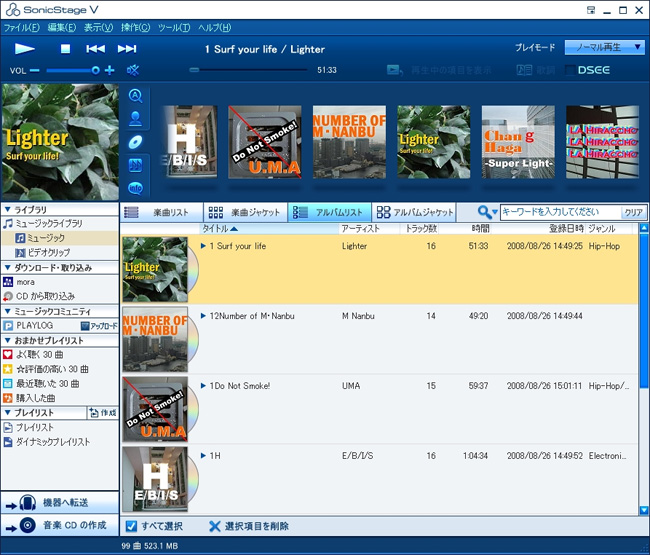Toggle the DSEE sound enhancement
The width and height of the screenshot is (650, 555).
click(588, 70)
